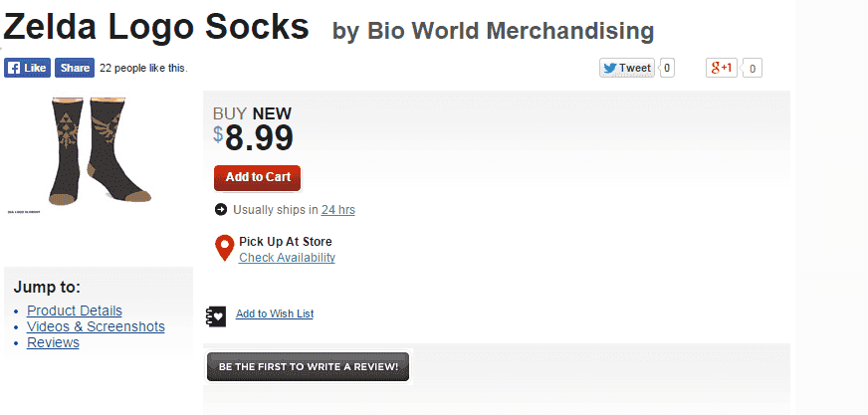868x415 pixels.
Task: Click the wish list notebook heart icon
Action: click(215, 315)
